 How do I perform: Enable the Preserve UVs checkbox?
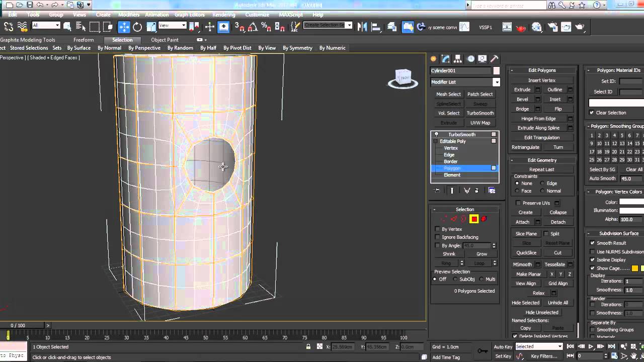click(518, 203)
